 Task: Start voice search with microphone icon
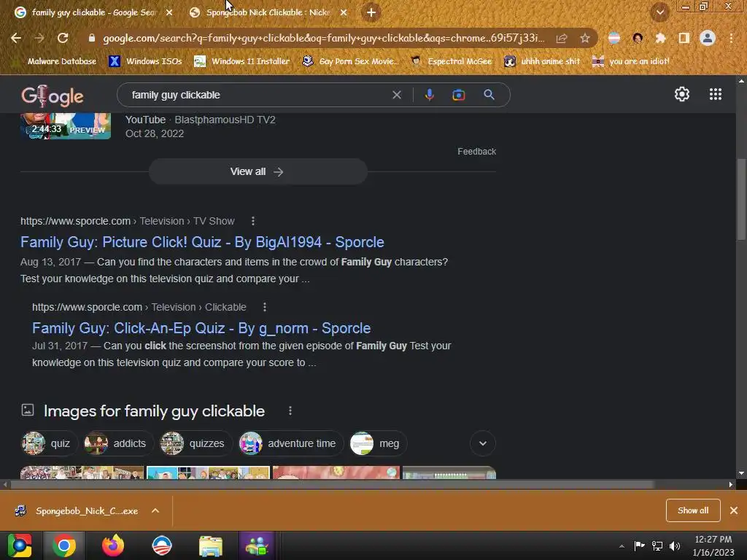[429, 95]
